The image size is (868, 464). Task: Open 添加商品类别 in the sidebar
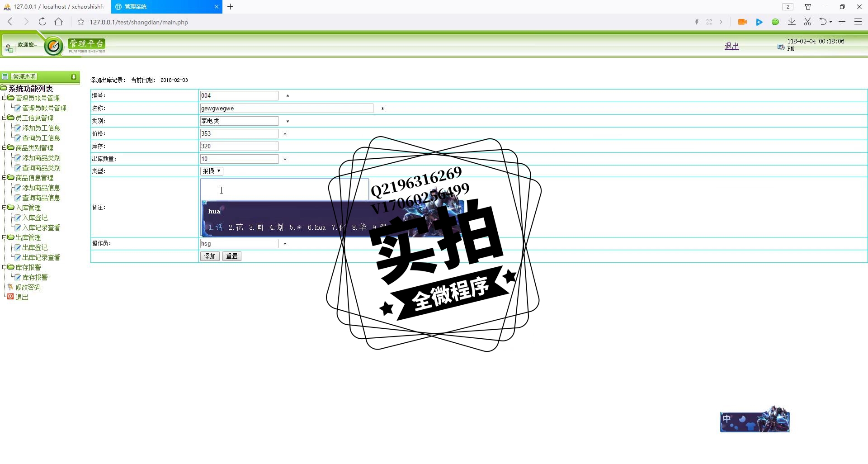[41, 158]
